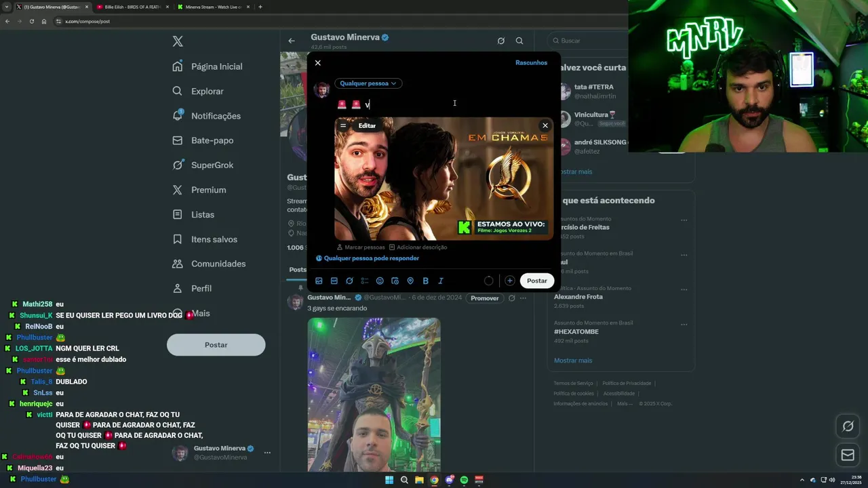The width and height of the screenshot is (868, 488).
Task: Add another post with plus button
Action: point(509,281)
